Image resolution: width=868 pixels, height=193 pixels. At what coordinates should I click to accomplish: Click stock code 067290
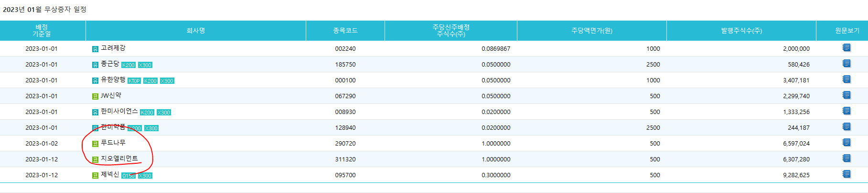coord(345,96)
